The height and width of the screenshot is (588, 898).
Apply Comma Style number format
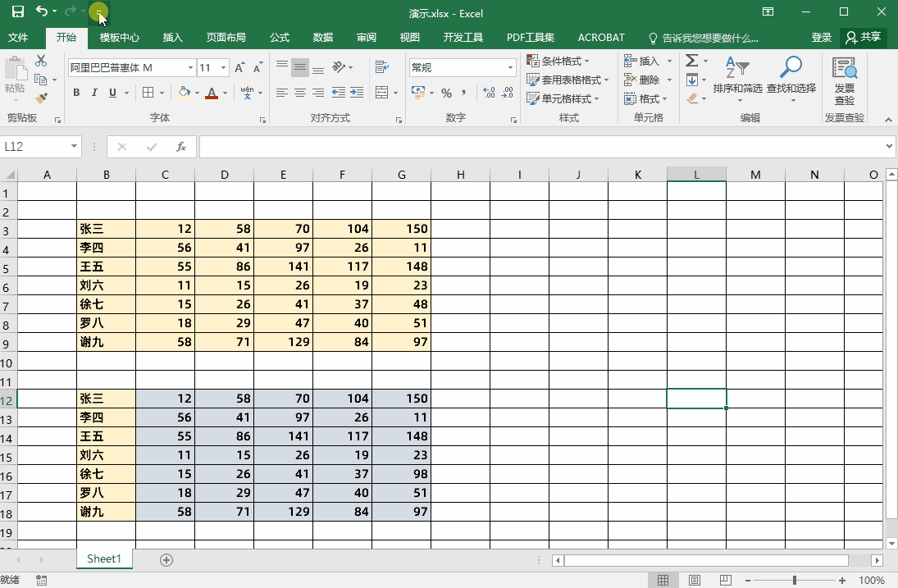463,93
